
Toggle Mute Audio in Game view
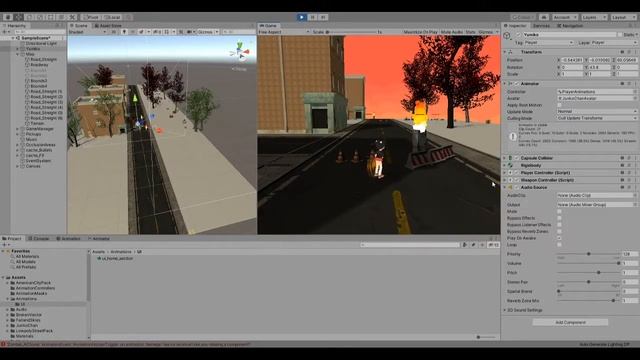coord(452,32)
